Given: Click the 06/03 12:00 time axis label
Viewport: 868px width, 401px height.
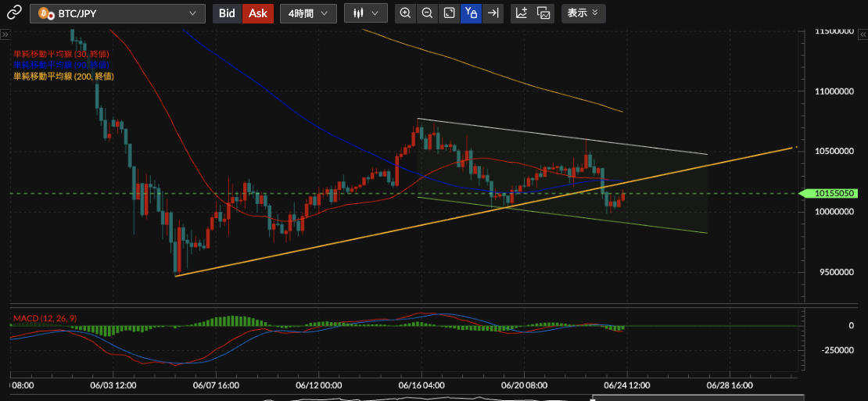Looking at the screenshot, I should pyautogui.click(x=113, y=384).
